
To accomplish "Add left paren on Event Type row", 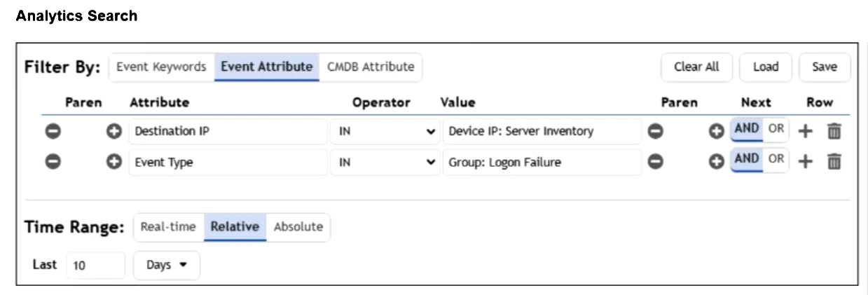I will click(x=114, y=162).
